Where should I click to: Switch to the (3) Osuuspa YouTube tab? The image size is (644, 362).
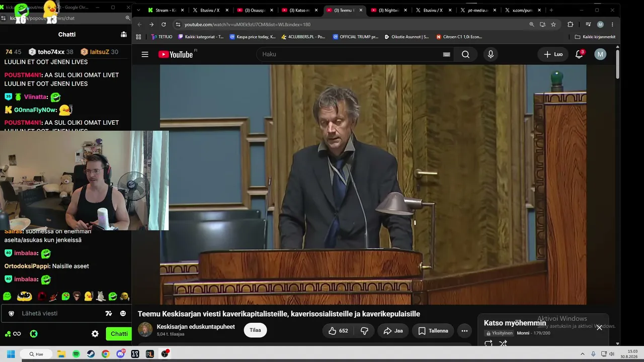[255, 10]
